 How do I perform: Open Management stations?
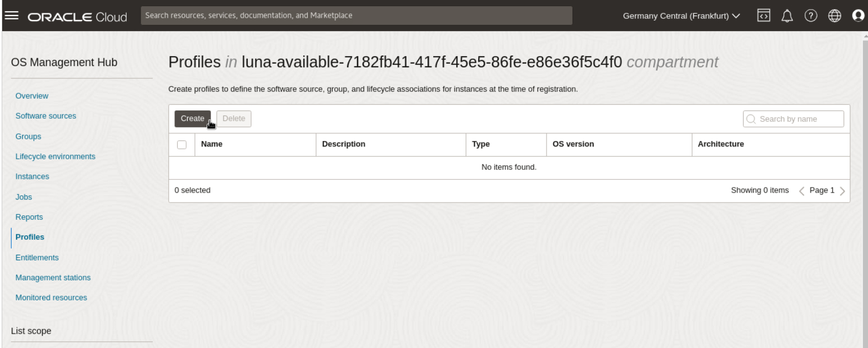pos(53,278)
